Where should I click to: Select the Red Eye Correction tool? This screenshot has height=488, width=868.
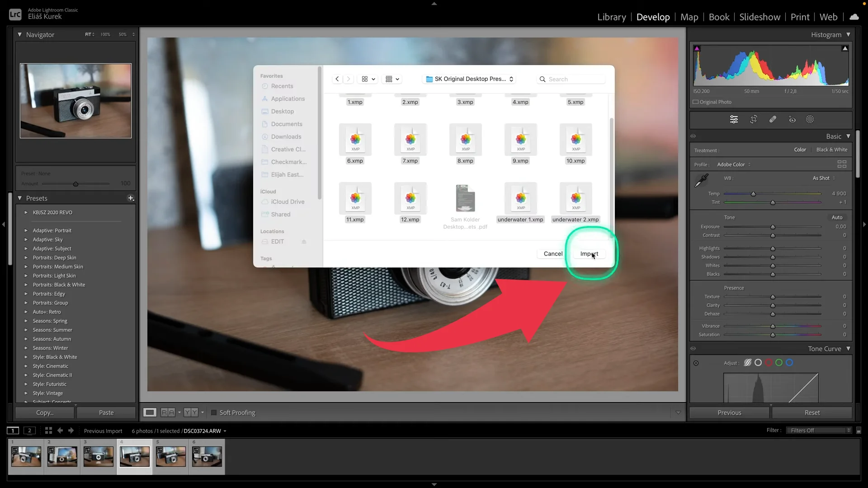tap(792, 119)
